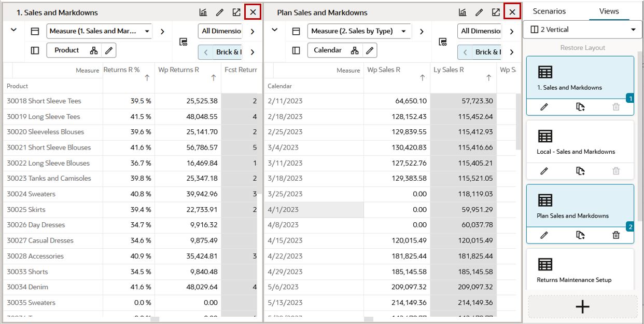
Task: Select row 30024 Sweaters
Action: 53,194
